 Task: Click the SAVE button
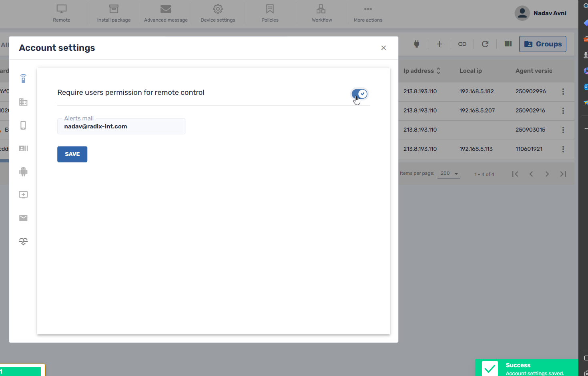click(x=72, y=154)
